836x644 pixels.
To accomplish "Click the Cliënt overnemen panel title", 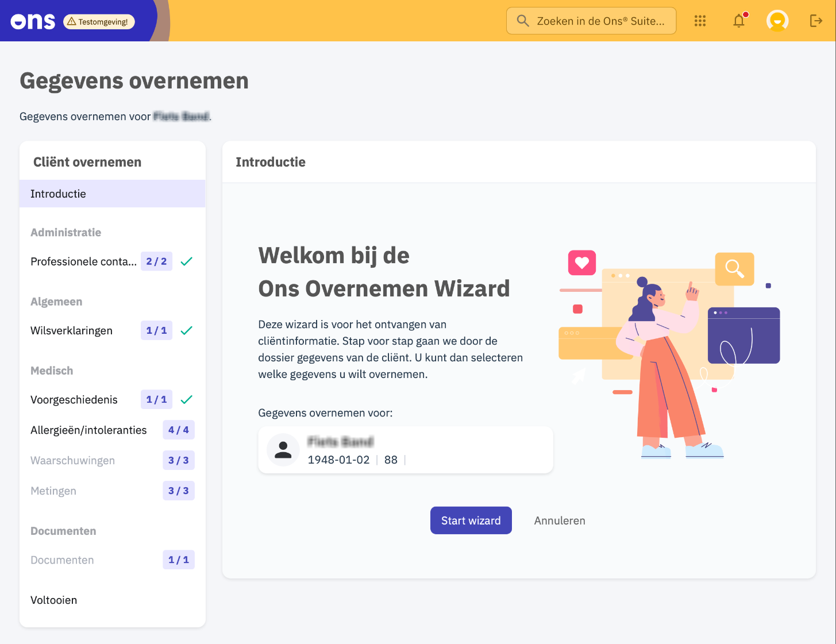I will pyautogui.click(x=87, y=162).
